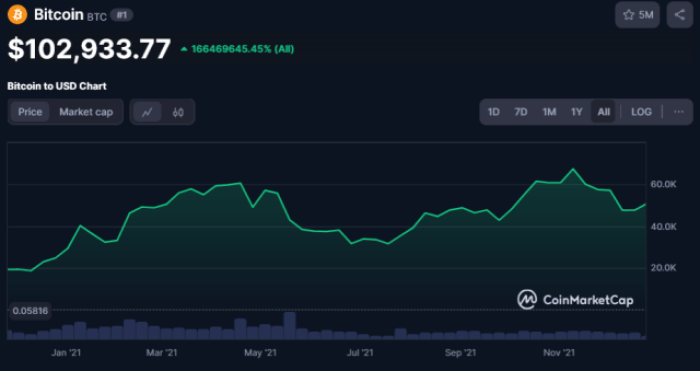Viewport: 700px width, 371px height.
Task: Open the share button
Action: (679, 15)
